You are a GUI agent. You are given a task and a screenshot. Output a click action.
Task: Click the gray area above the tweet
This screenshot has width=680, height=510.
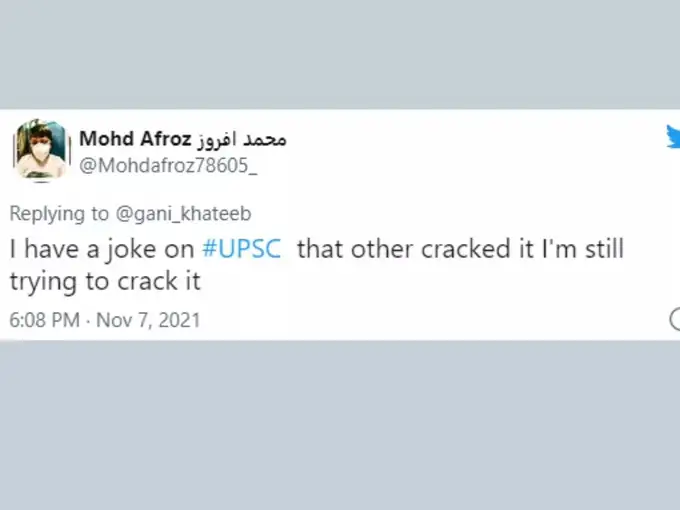coord(340,55)
